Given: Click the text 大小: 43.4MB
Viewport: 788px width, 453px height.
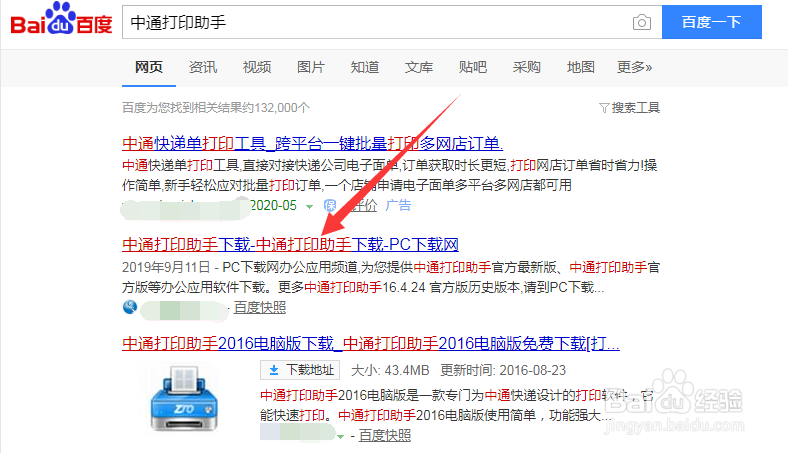Looking at the screenshot, I should coord(390,371).
